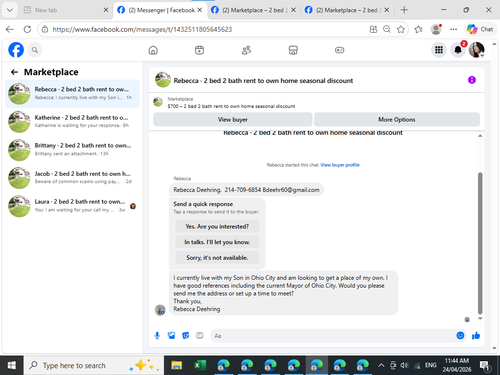This screenshot has width=500, height=375.
Task: Open conversation options purple dots button
Action: (x=472, y=80)
